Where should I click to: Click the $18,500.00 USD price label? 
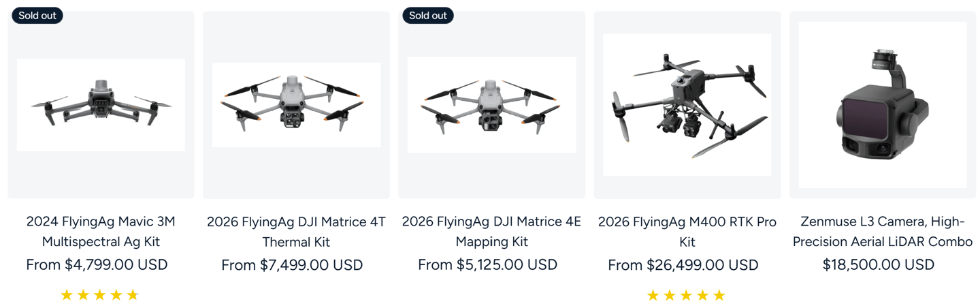point(878,264)
